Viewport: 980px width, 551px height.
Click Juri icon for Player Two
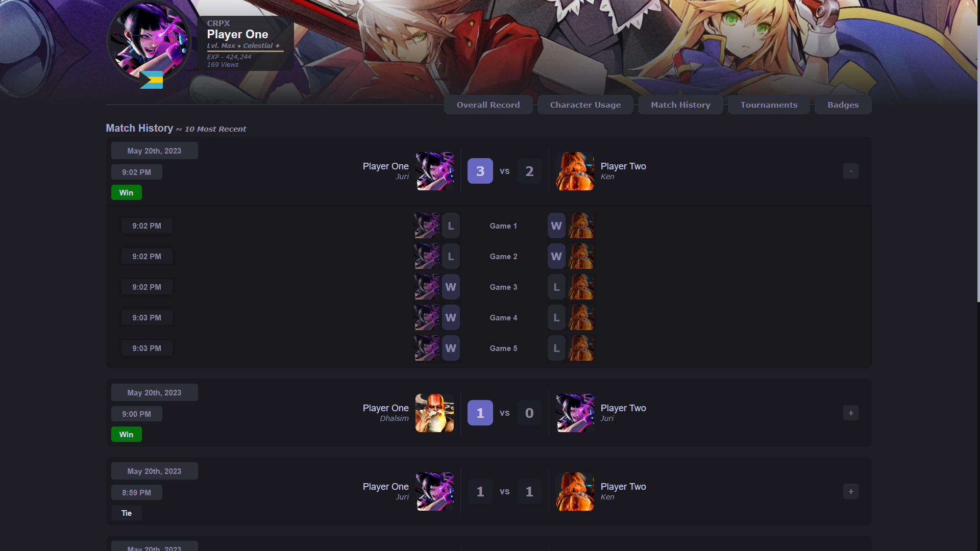(575, 413)
